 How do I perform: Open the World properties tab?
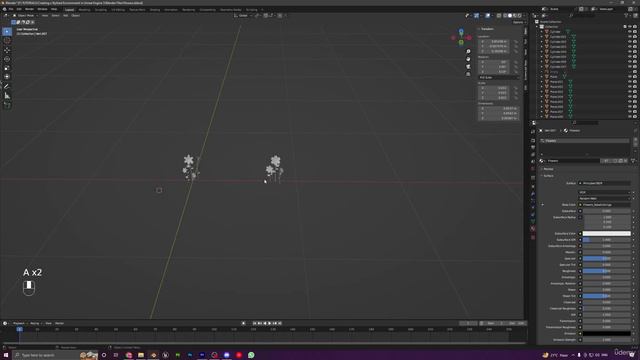(533, 169)
